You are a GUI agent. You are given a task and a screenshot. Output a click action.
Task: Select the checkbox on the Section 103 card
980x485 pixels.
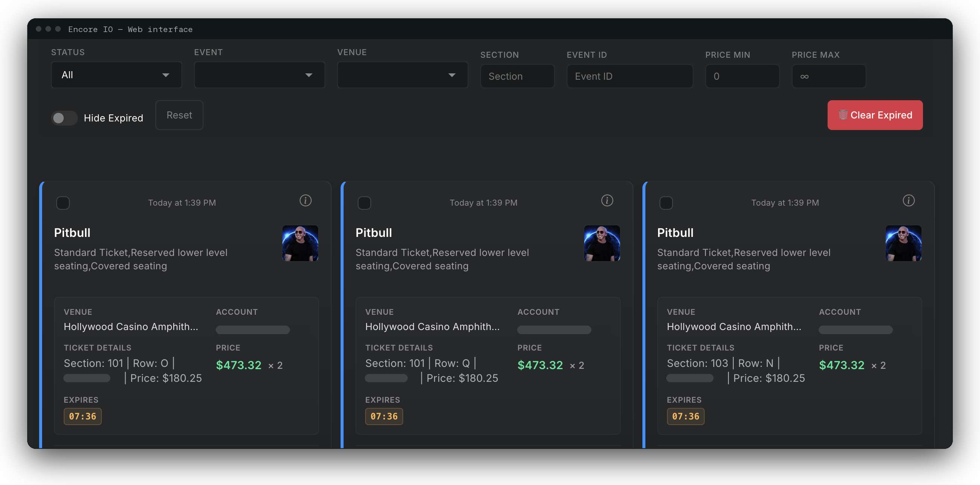pos(666,203)
